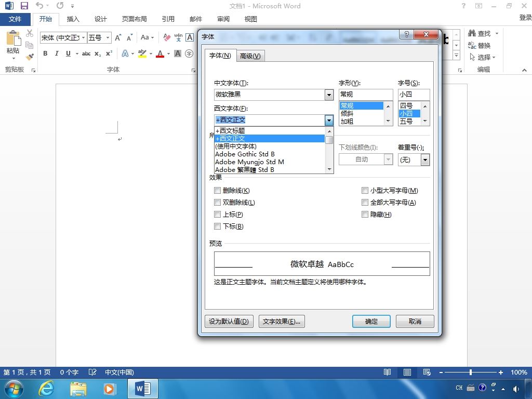This screenshot has width=532, height=399.
Task: Apply superscript formatting (x²)
Action: (109, 54)
